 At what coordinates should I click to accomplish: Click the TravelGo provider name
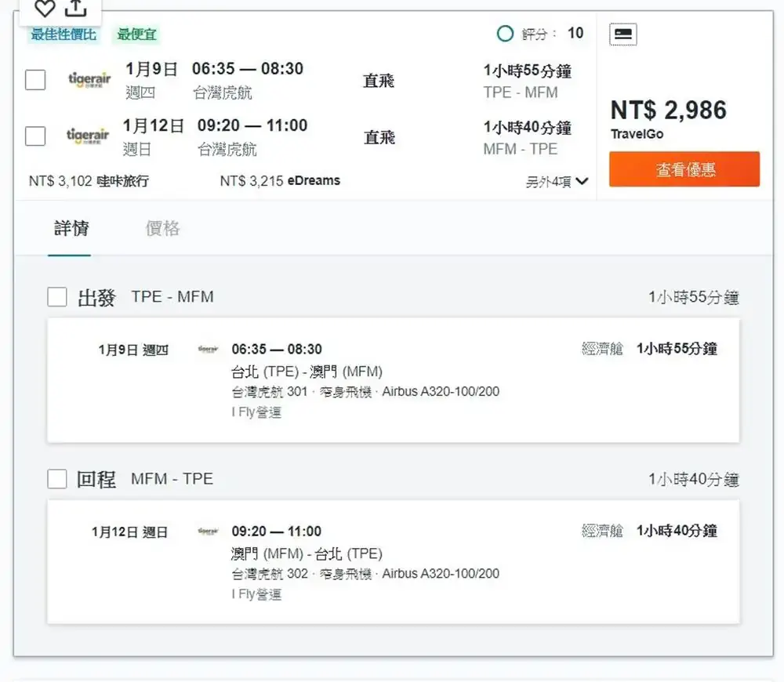tap(637, 134)
